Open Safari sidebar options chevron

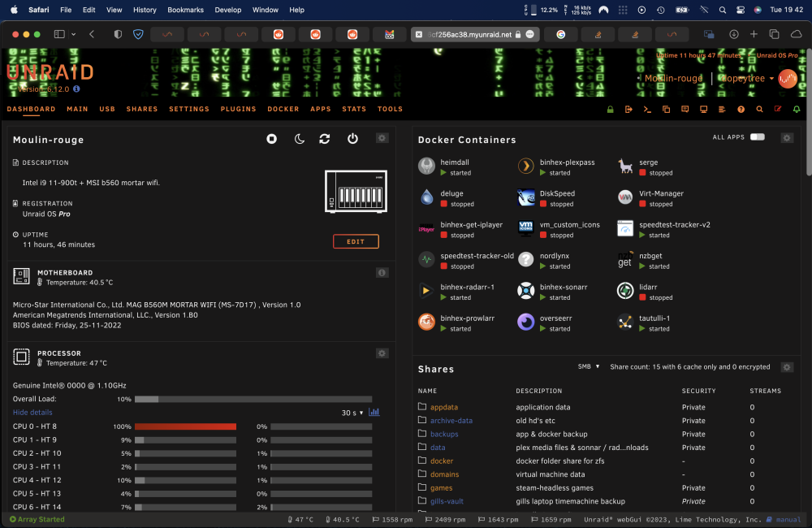pos(74,34)
